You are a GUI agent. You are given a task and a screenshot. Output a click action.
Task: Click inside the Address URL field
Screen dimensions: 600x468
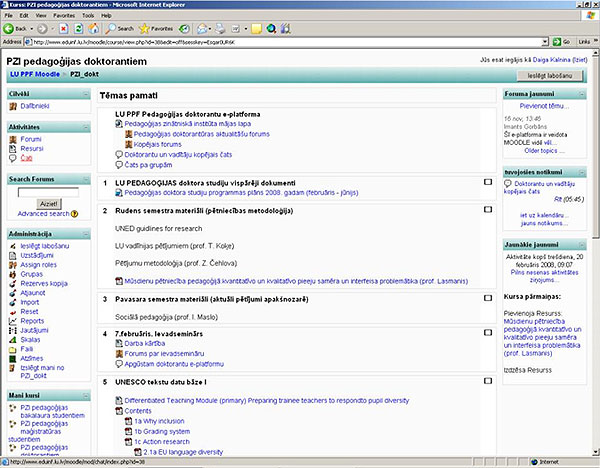(x=283, y=42)
